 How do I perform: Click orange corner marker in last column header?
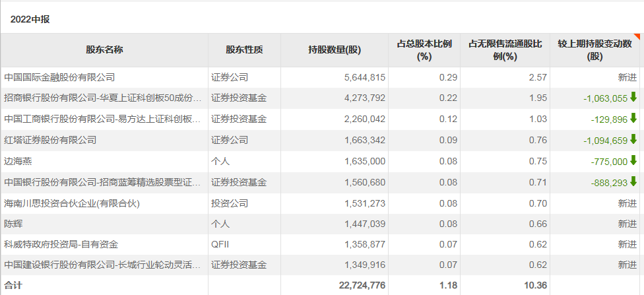[x=637, y=37]
